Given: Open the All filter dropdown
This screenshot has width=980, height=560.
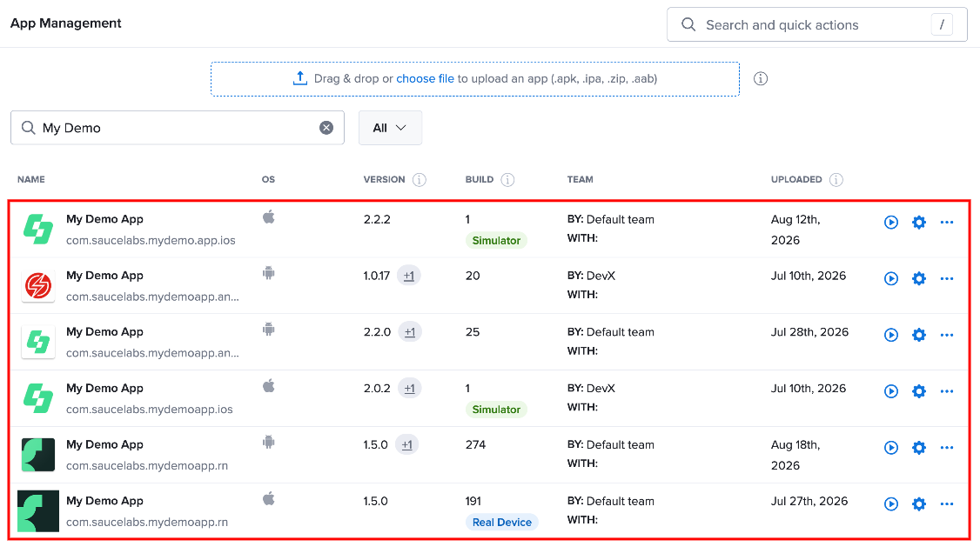Looking at the screenshot, I should click(x=390, y=128).
